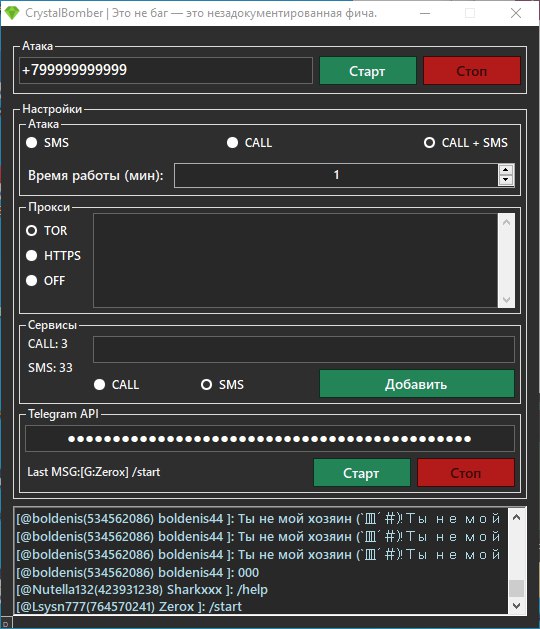540x629 pixels.
Task: Click log line 'Zerox ]: /start'
Action: point(129,607)
